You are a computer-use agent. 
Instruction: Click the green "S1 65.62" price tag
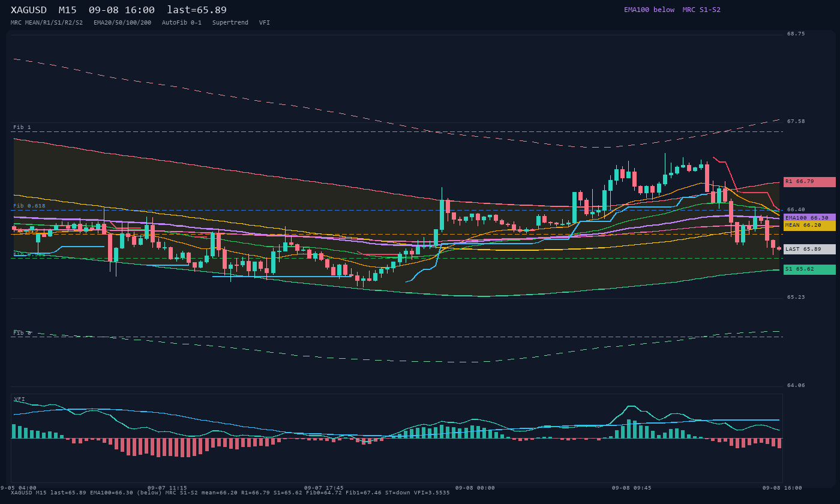coord(809,269)
